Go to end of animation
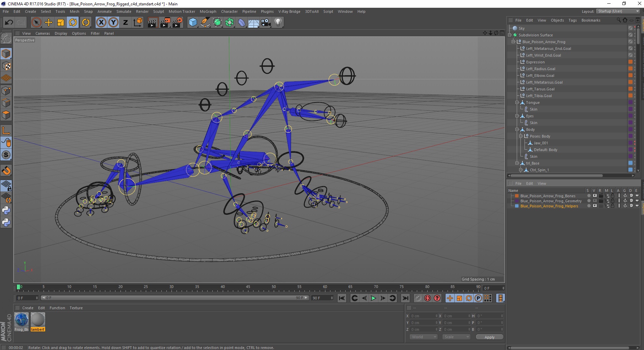 point(405,298)
